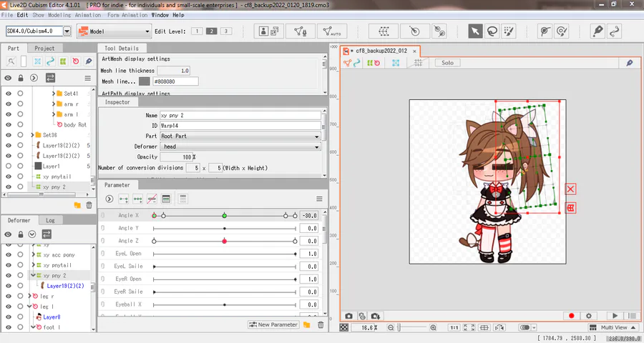
Task: Expand the Set38 folder
Action: pos(32,135)
